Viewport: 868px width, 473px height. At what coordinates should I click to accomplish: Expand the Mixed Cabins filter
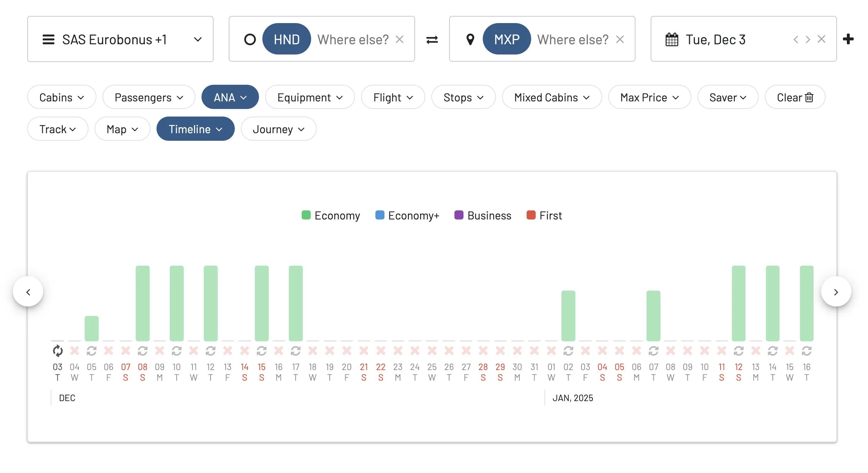click(552, 97)
